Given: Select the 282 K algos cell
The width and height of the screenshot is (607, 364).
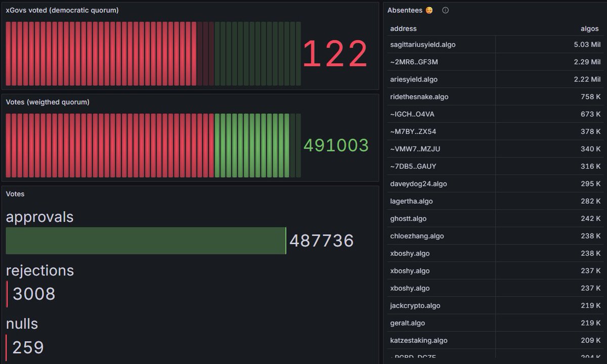Looking at the screenshot, I should click(x=550, y=201).
